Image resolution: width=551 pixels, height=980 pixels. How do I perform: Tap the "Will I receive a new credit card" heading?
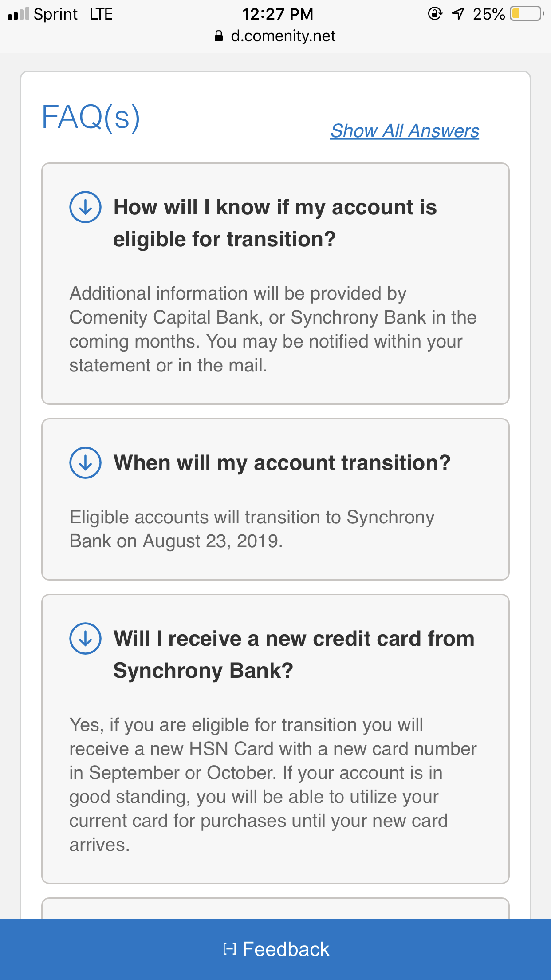point(294,654)
